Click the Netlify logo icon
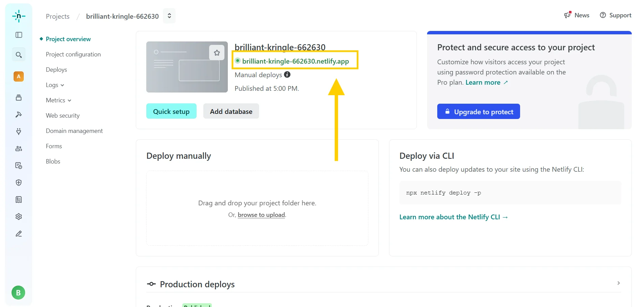 click(x=19, y=16)
